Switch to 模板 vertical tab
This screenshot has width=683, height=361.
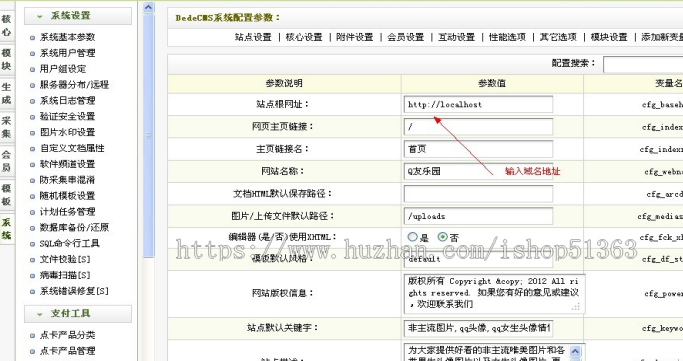(7, 195)
